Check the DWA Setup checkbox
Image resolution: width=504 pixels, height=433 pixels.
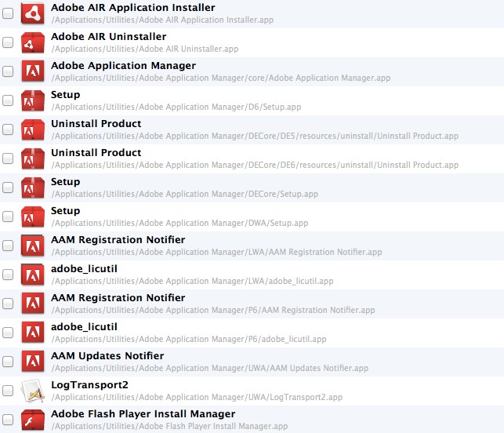[x=8, y=216]
